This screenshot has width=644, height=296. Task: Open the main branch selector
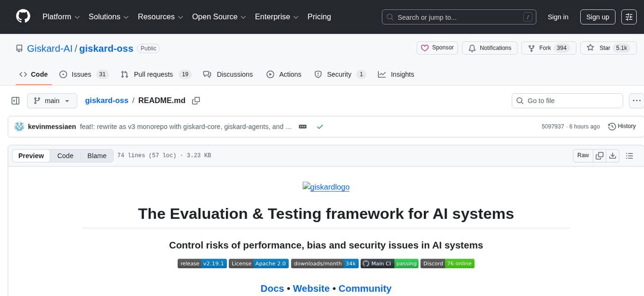52,100
